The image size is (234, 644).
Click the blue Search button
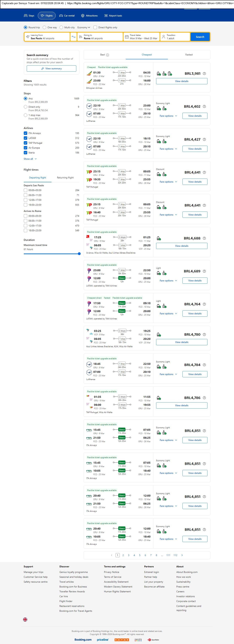(200, 37)
